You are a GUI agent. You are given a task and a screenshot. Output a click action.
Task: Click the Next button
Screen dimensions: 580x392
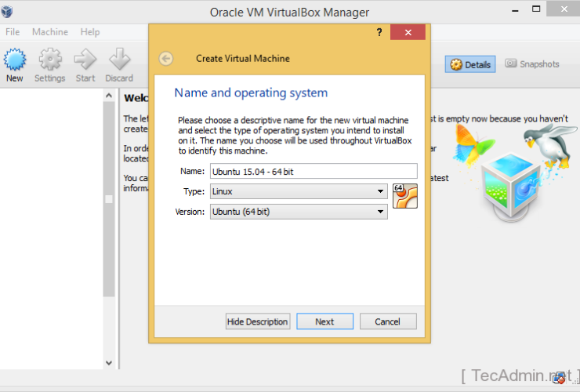324,321
